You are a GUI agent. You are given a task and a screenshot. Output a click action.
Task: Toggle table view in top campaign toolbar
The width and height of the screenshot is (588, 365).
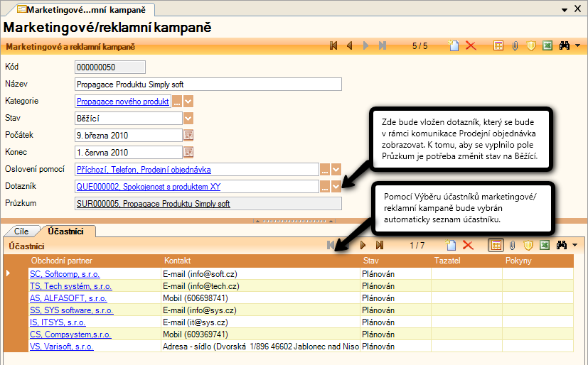[x=498, y=45]
